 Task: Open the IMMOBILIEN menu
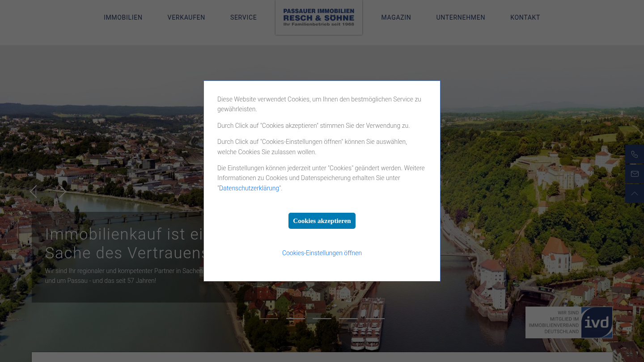click(123, 17)
